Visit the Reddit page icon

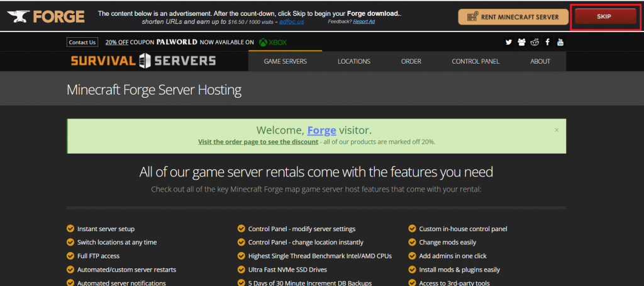coord(535,42)
